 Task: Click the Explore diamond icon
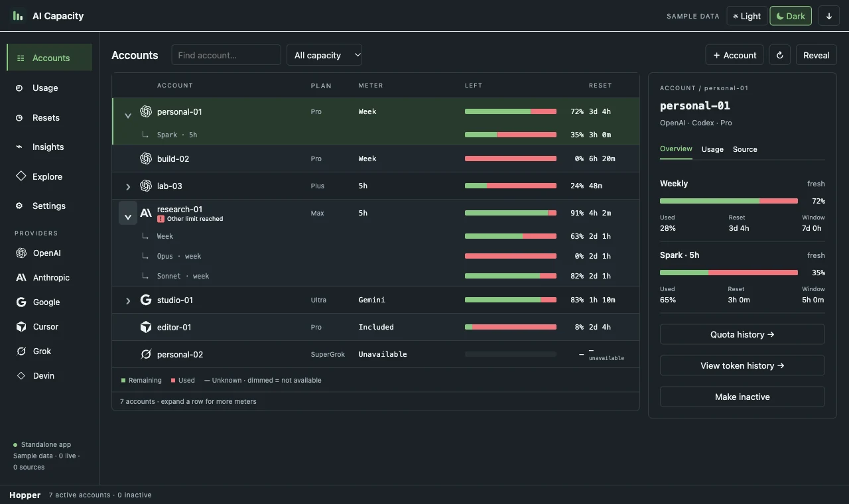click(20, 176)
